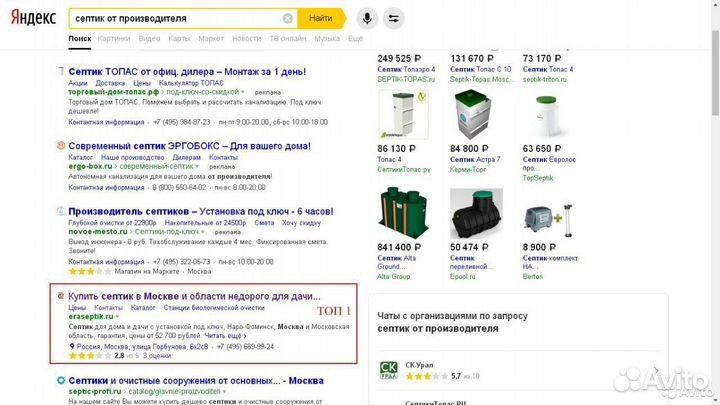The image size is (720, 405).
Task: Click Септик Топас С 10 product link
Action: [x=480, y=69]
